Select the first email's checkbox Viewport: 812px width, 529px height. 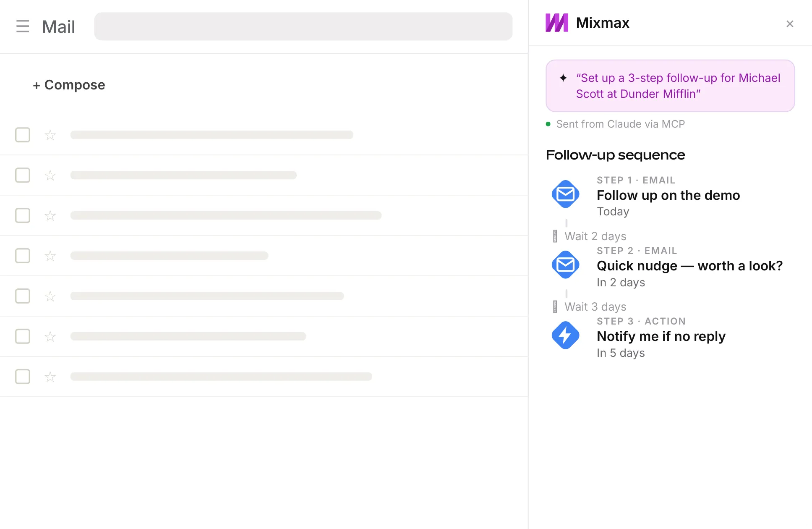tap(23, 135)
